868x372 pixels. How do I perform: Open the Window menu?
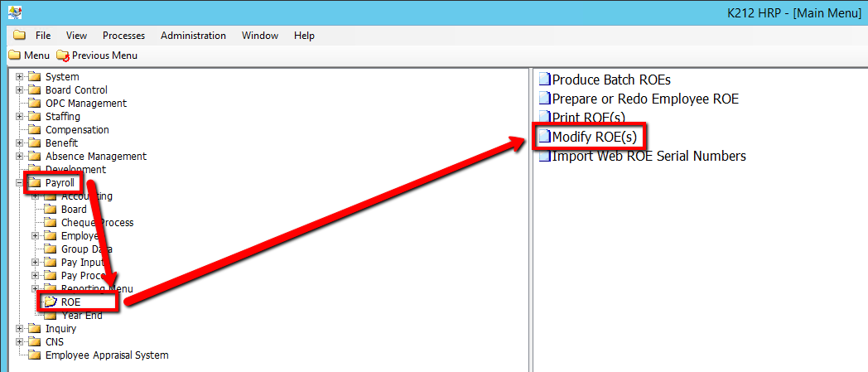259,36
